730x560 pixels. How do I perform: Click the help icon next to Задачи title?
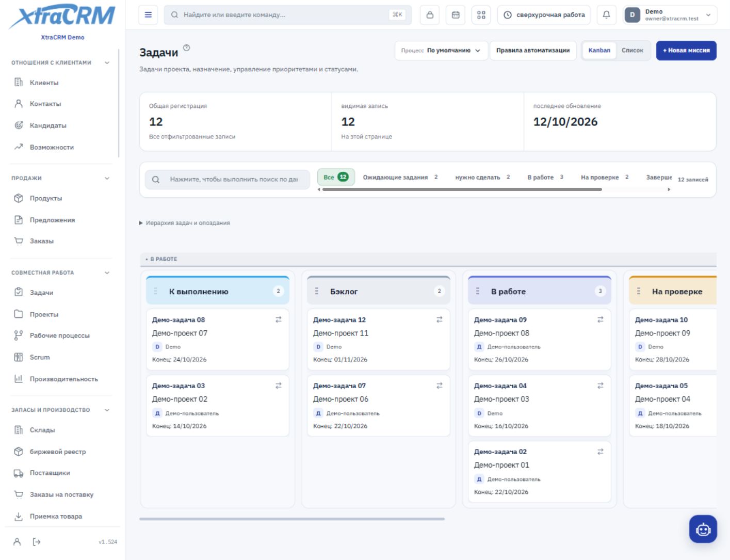pos(187,47)
